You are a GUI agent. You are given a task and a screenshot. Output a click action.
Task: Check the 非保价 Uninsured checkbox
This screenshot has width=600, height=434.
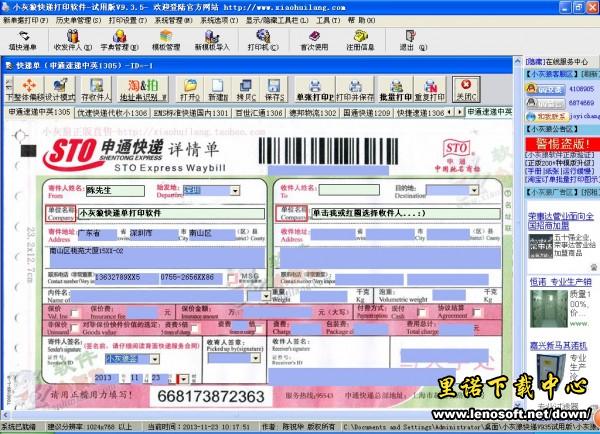coord(75,328)
